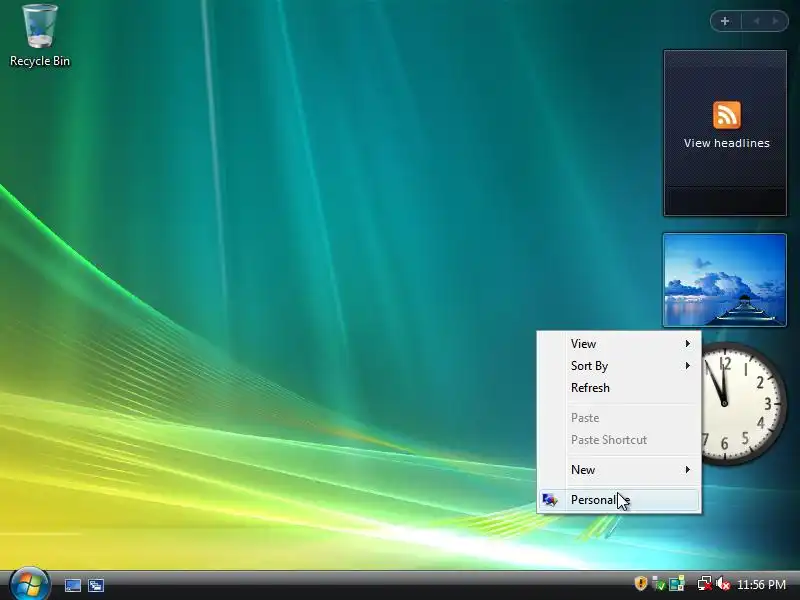Click the green checkmark tray icon
The height and width of the screenshot is (600, 800).
coord(659,584)
